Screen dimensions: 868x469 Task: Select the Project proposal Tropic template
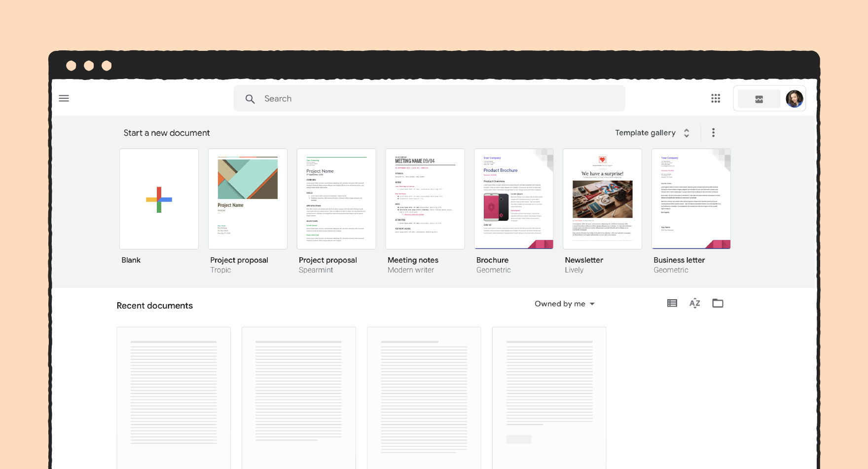tap(248, 199)
